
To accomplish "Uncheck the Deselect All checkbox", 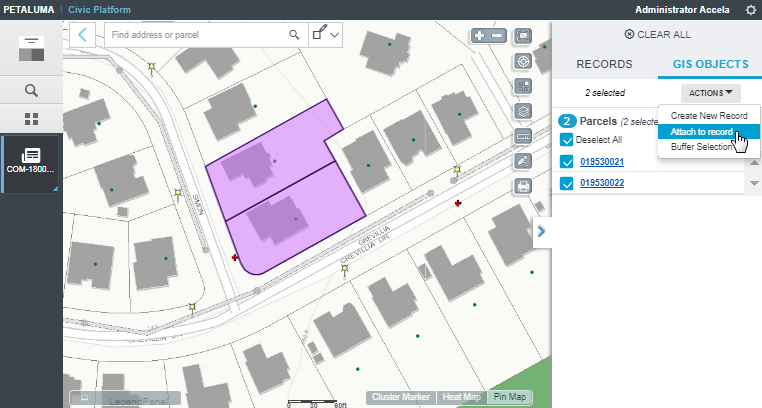I will (x=567, y=140).
